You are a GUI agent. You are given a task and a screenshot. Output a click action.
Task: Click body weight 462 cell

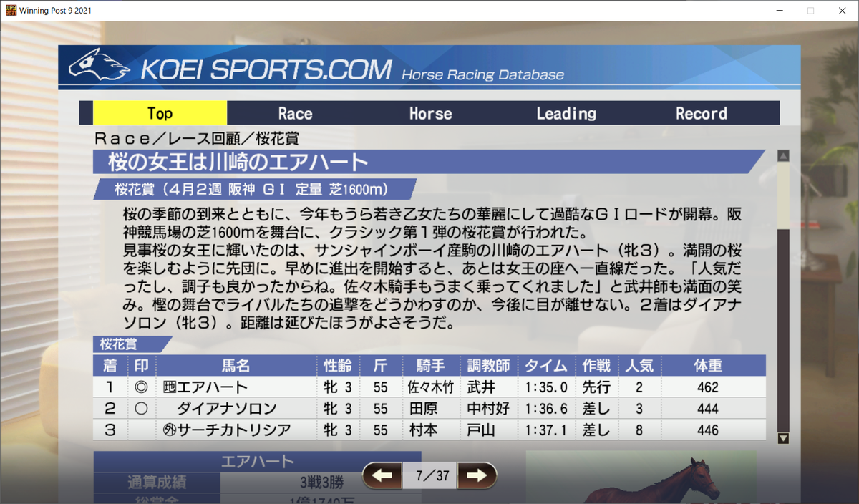707,387
